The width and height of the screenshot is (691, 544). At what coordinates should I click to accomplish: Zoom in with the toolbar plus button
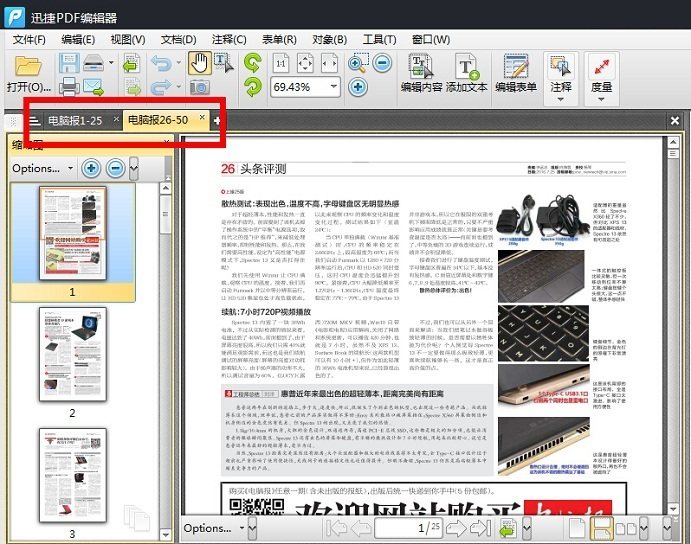click(x=358, y=87)
